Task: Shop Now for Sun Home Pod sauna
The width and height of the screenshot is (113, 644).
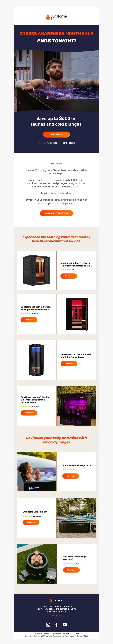Action: [x=69, y=363]
